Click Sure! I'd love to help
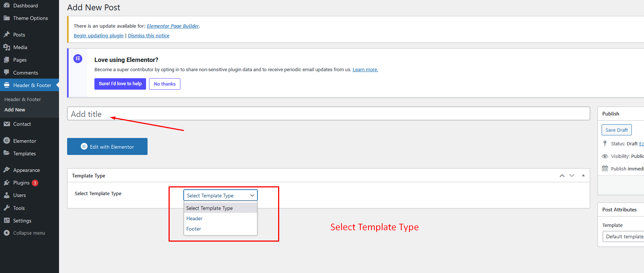 pos(120,84)
